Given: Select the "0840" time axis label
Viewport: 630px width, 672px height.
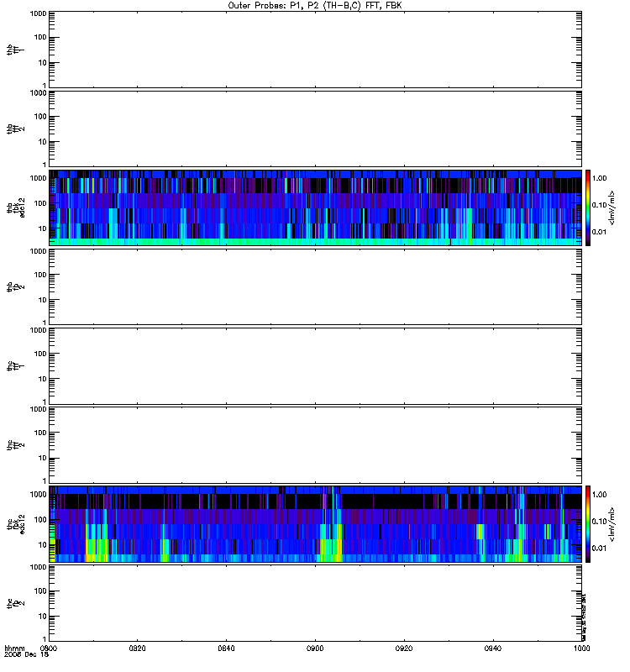Looking at the screenshot, I should click(226, 648).
